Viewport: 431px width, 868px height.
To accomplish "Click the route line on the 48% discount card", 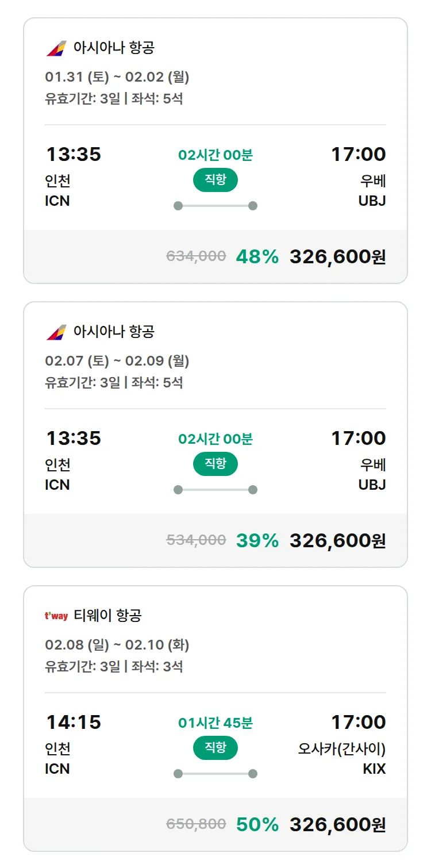I will click(x=215, y=206).
